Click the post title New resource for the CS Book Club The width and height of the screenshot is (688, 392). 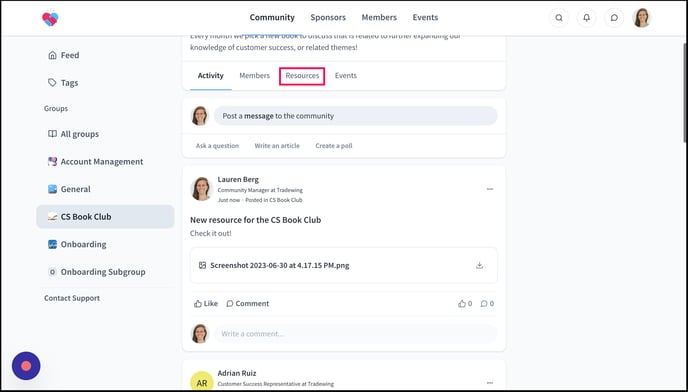[x=255, y=220]
